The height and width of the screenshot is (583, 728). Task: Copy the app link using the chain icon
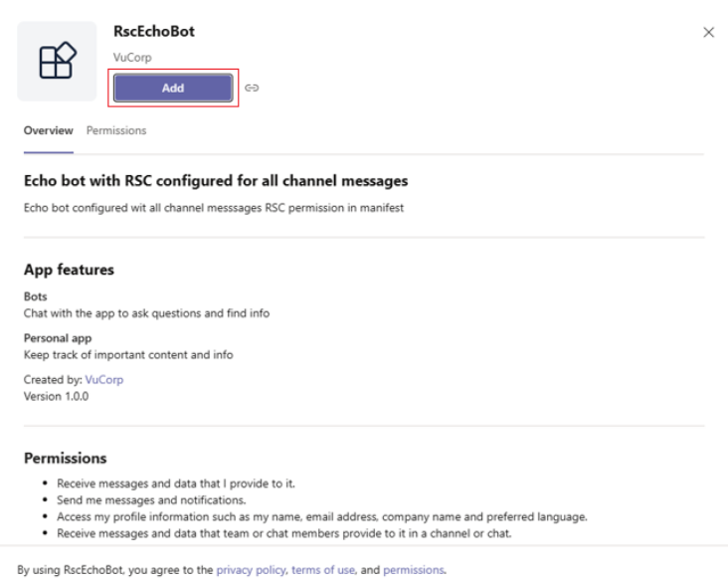pos(252,88)
